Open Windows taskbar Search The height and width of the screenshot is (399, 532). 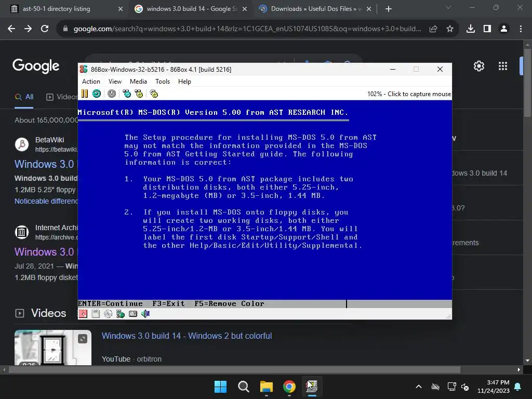244,387
